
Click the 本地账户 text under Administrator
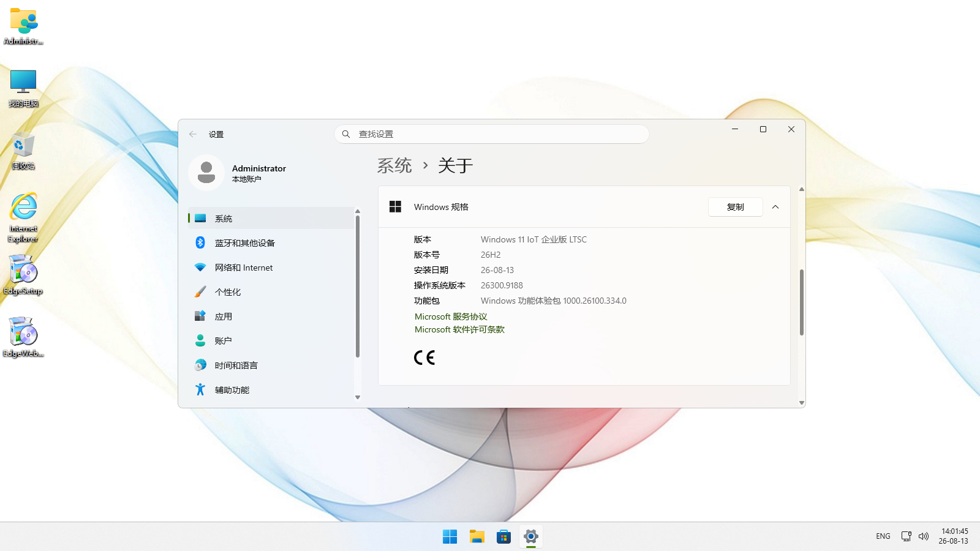click(x=246, y=179)
